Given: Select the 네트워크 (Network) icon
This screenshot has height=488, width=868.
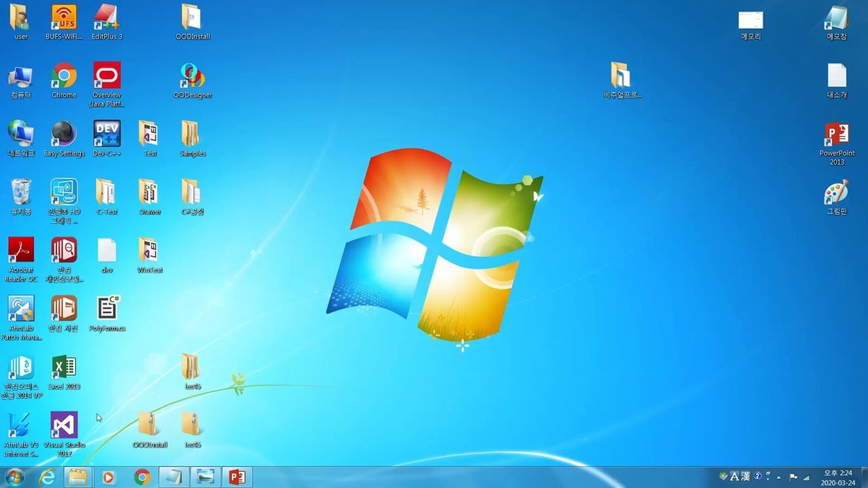Looking at the screenshot, I should coord(21,140).
